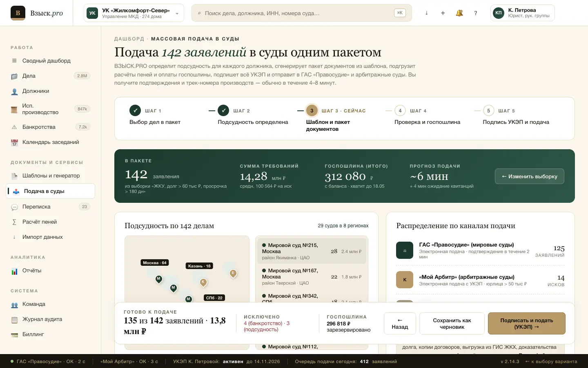Open Исп. производство section
Screen dimensions: 588x368
51,109
